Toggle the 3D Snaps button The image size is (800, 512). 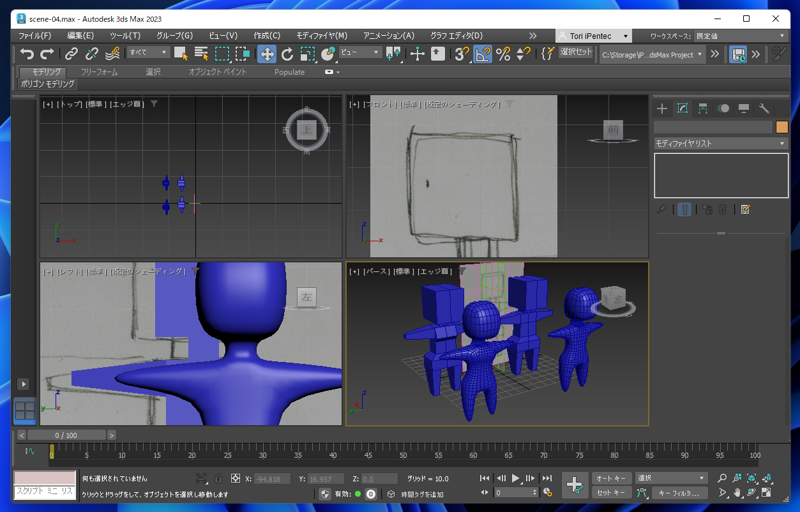point(462,54)
